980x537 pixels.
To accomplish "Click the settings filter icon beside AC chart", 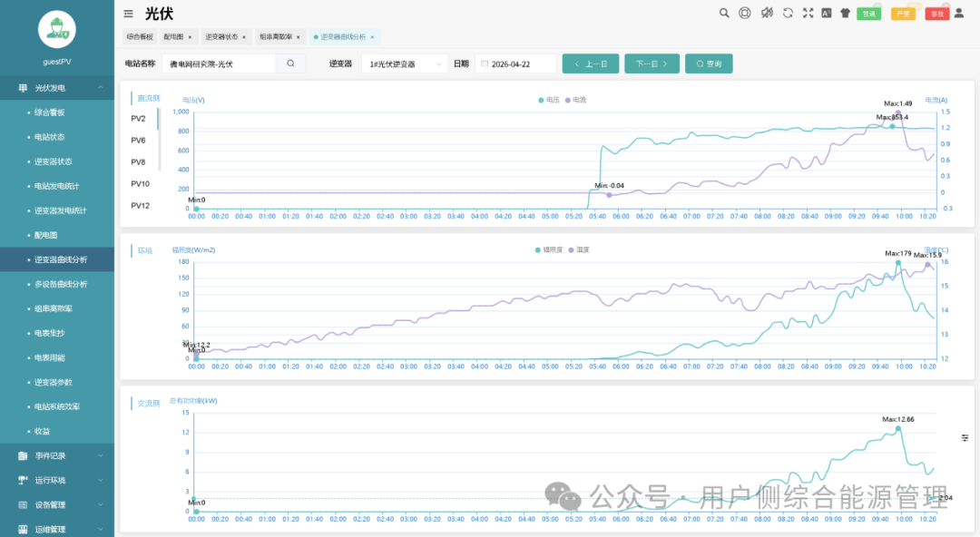I will click(965, 437).
